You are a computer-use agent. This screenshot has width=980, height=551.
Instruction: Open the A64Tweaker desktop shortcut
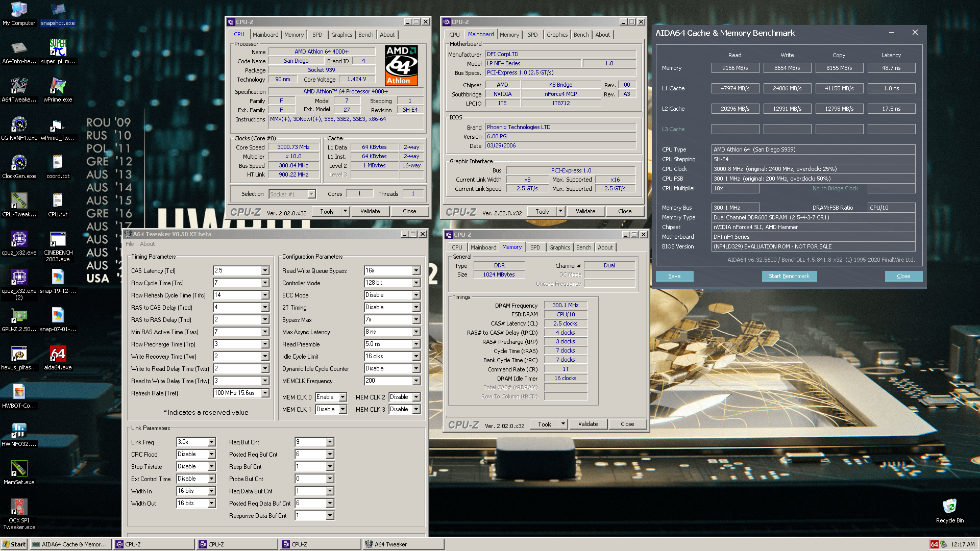[x=19, y=90]
